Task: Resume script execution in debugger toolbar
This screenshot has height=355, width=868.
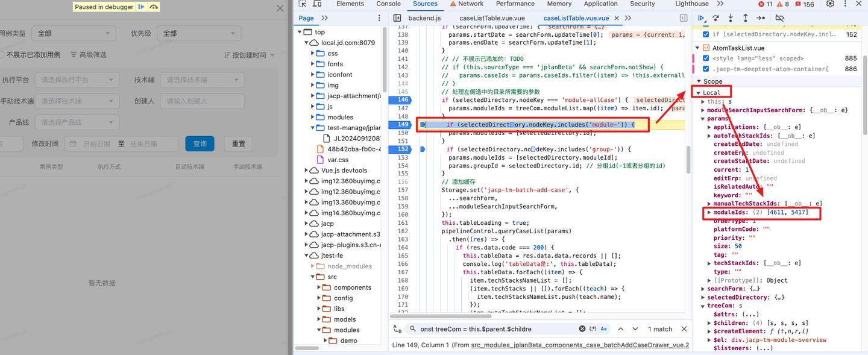Action: click(701, 18)
